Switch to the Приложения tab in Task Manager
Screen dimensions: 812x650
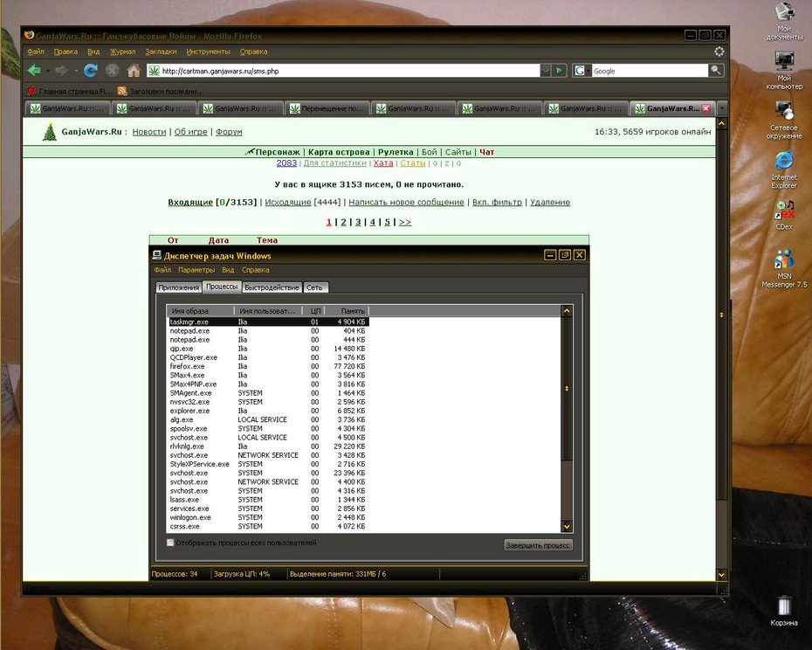179,287
